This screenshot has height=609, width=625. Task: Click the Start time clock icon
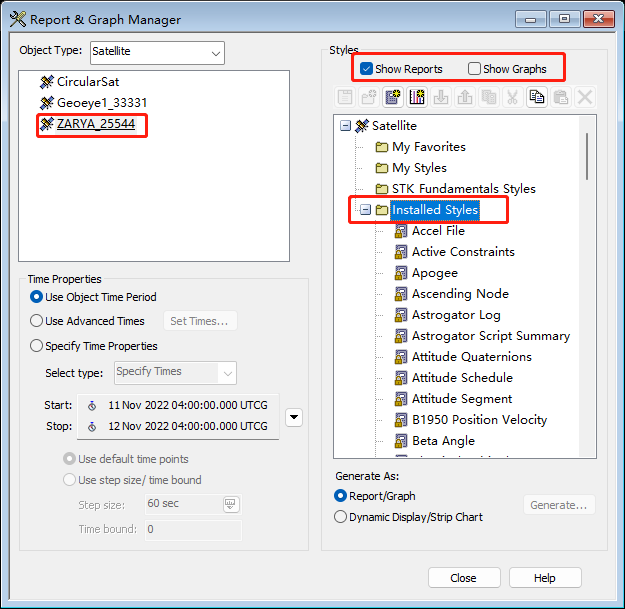[x=92, y=406]
